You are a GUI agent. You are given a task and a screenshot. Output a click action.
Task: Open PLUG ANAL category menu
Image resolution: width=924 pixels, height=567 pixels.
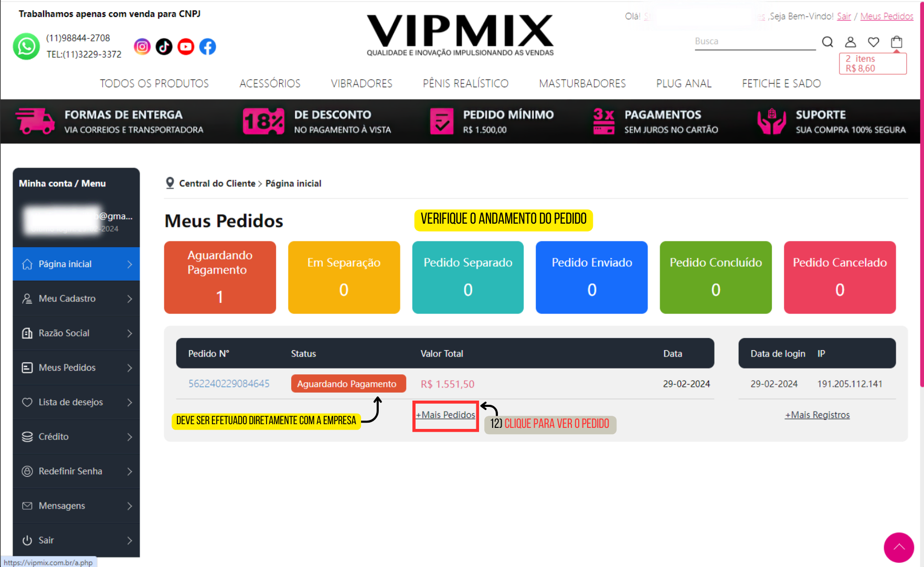tap(684, 83)
